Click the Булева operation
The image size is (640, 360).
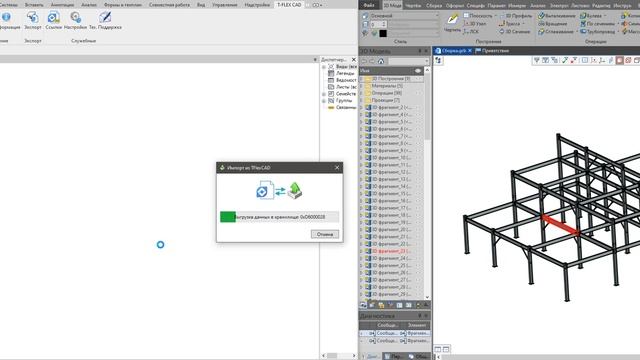tap(591, 16)
